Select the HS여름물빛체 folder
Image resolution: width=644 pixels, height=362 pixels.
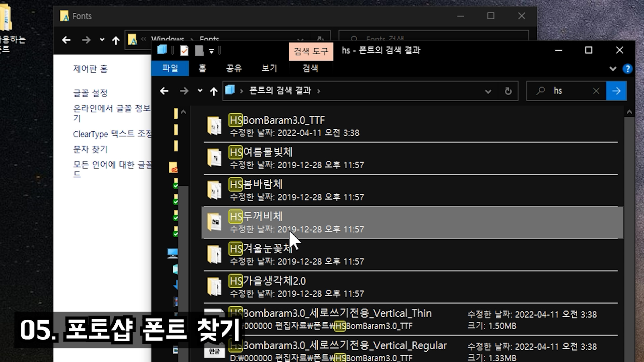(261, 153)
